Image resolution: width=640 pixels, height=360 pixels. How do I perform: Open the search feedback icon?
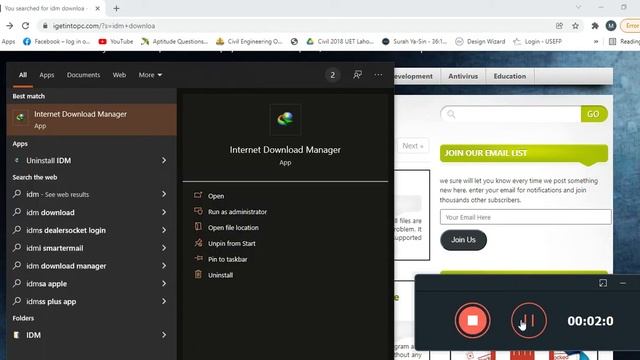[358, 75]
